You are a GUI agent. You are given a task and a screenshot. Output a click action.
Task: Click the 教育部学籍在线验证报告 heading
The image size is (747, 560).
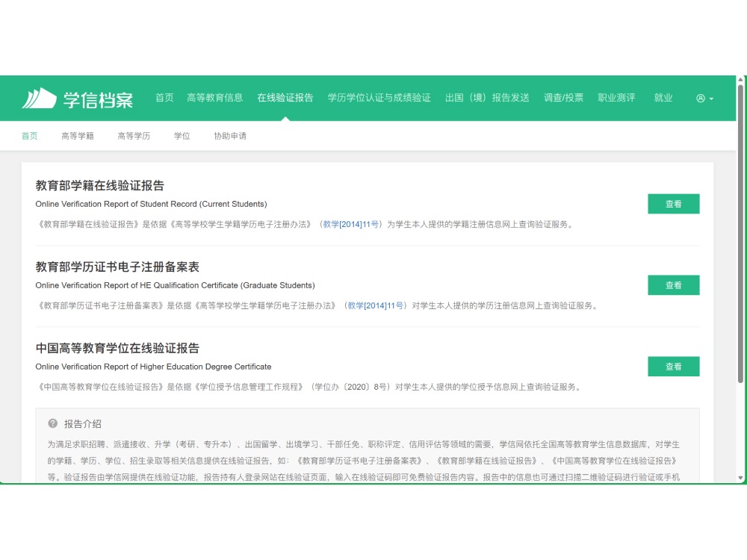pyautogui.click(x=99, y=186)
